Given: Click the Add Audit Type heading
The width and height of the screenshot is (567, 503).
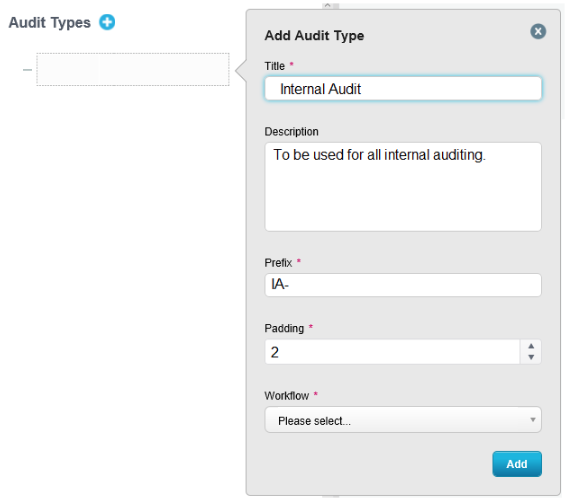Looking at the screenshot, I should point(314,36).
